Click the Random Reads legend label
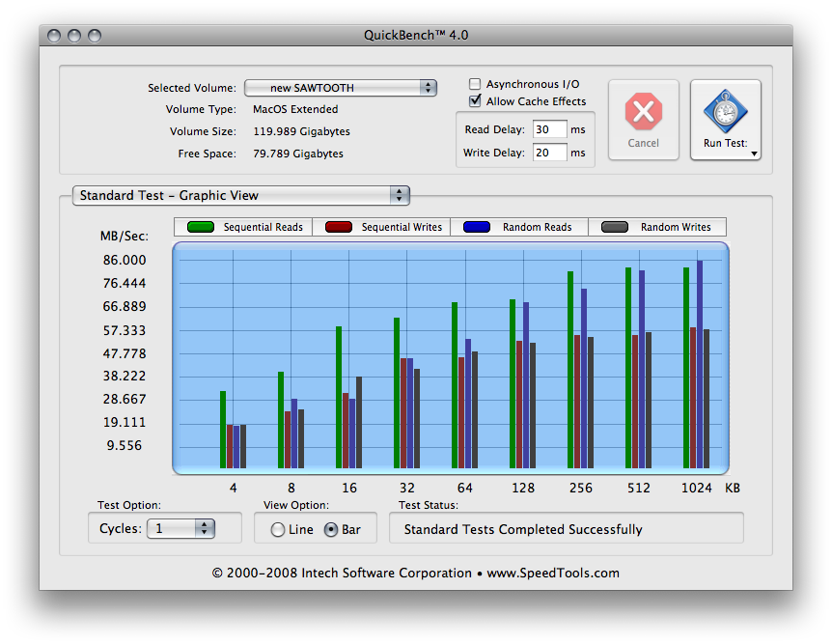832x644 pixels. pyautogui.click(x=538, y=227)
